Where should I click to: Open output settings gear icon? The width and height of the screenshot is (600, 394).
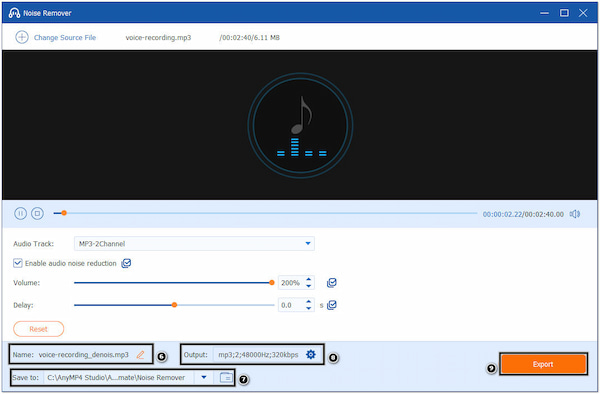tap(311, 355)
